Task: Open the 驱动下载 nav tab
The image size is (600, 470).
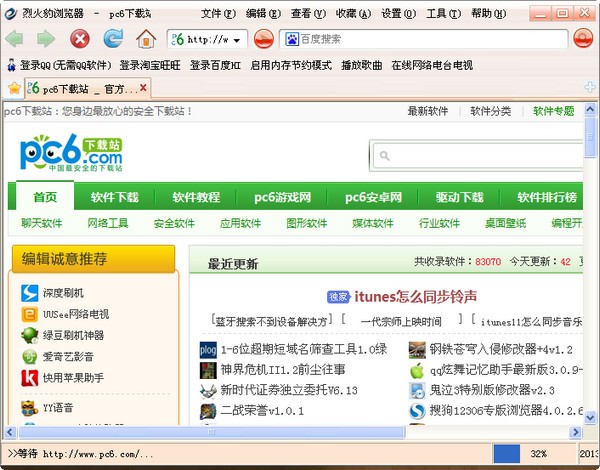Action: [x=460, y=197]
